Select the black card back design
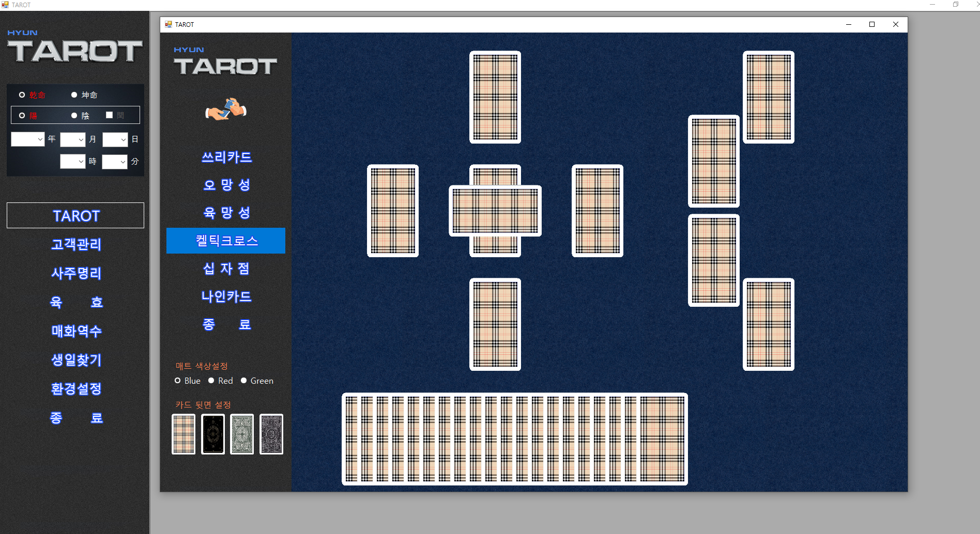Screen dimensions: 980x534 coord(213,434)
